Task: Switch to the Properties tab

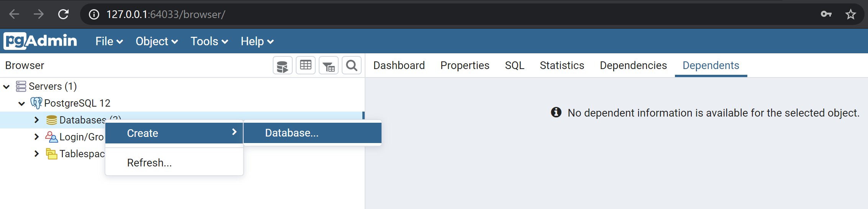Action: (465, 66)
